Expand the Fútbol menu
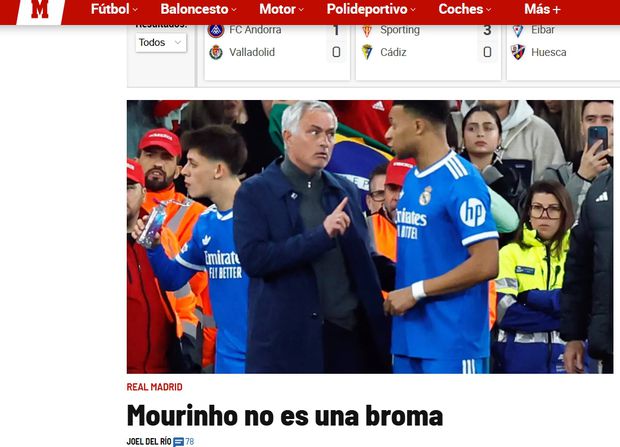The width and height of the screenshot is (620, 447). [114, 9]
